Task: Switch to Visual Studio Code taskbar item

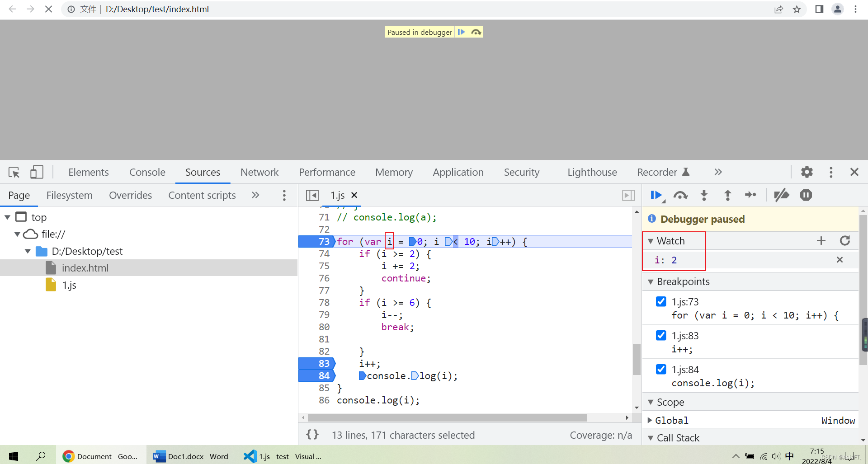Action: click(283, 456)
